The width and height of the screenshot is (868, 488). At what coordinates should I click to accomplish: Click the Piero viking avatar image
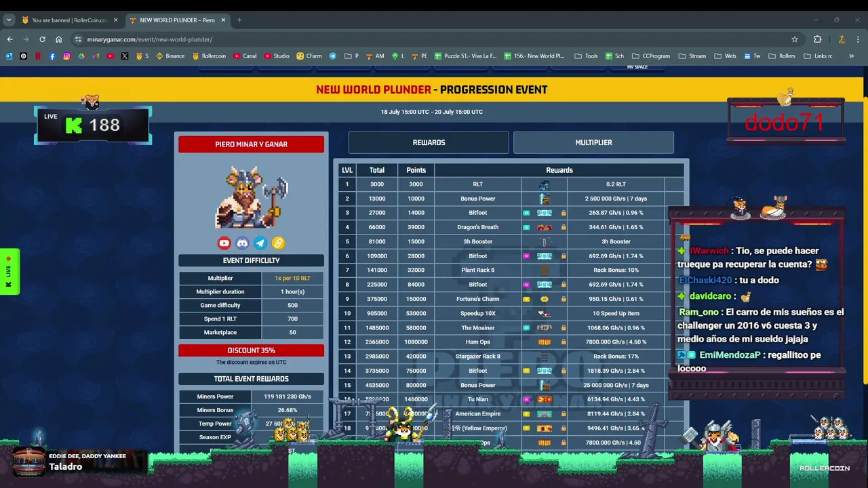pyautogui.click(x=251, y=197)
